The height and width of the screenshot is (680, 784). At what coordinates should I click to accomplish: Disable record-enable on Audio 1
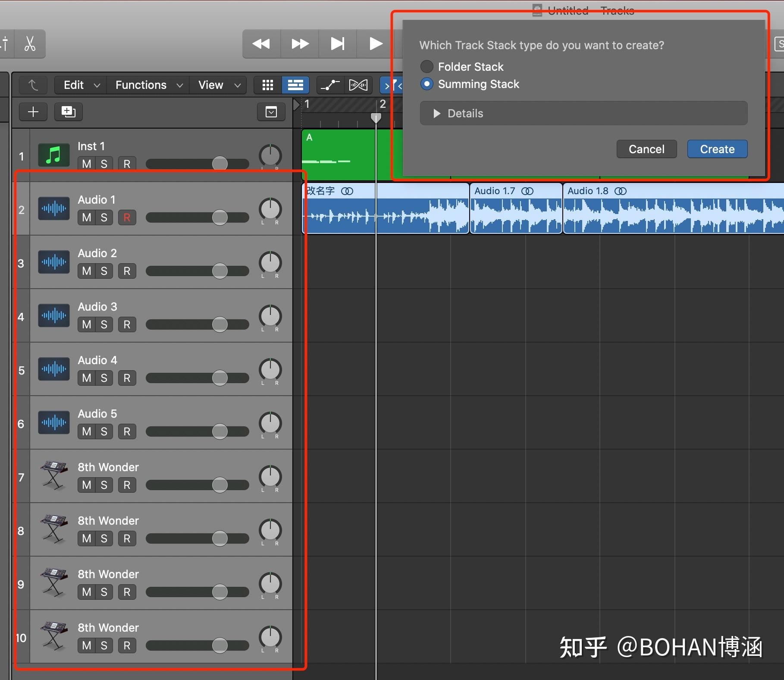pos(126,217)
